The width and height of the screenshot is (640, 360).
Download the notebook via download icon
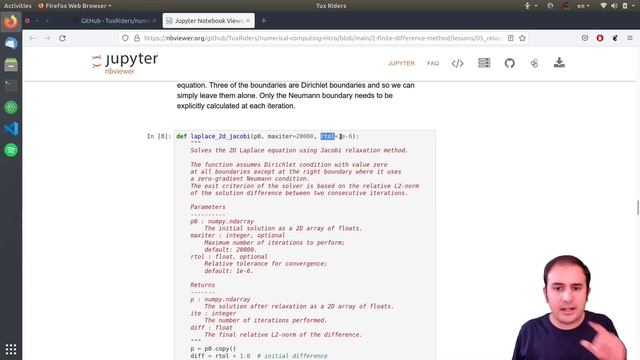(x=559, y=62)
